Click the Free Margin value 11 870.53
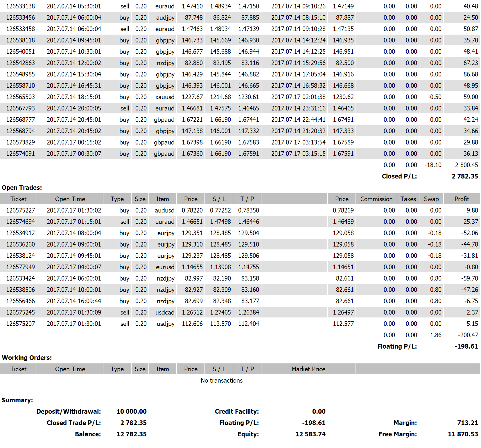 pos(463,434)
